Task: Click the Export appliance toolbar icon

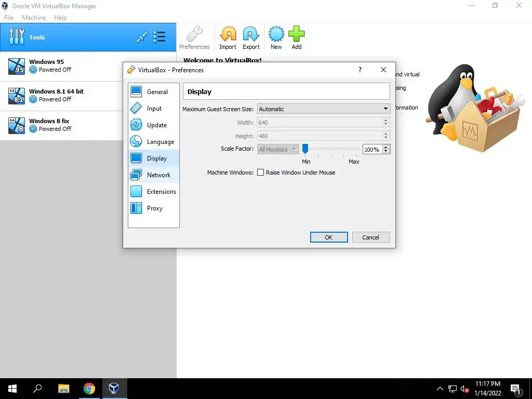Action: (251, 37)
